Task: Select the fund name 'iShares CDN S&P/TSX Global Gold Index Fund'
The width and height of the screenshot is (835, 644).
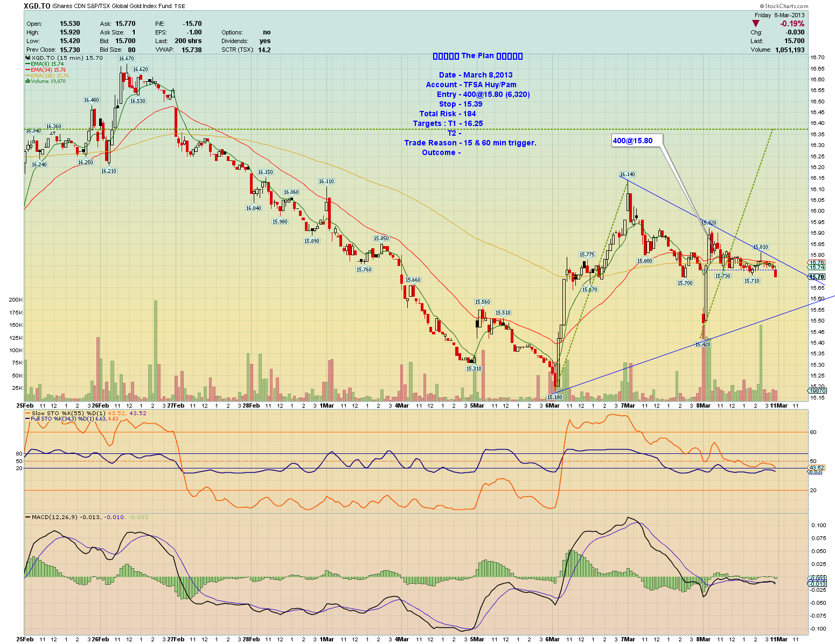Action: (112, 6)
